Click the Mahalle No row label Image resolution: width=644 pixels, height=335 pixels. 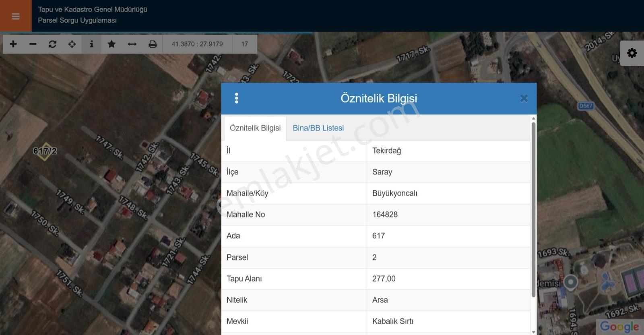pyautogui.click(x=246, y=215)
